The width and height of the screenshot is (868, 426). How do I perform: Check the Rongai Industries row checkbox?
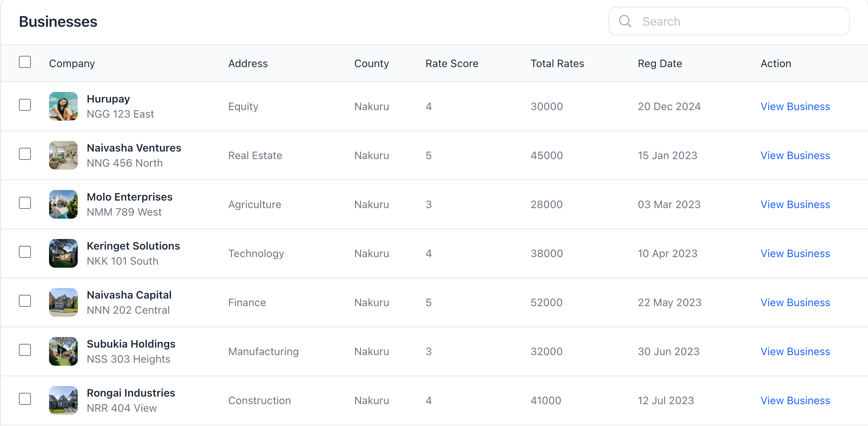pos(25,399)
